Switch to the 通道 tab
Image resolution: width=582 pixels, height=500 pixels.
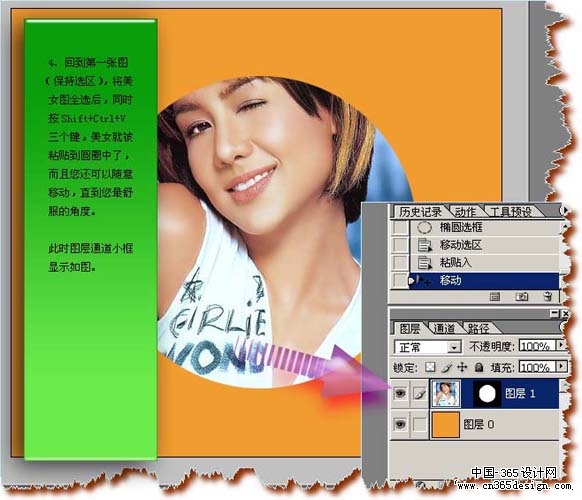pyautogui.click(x=444, y=328)
